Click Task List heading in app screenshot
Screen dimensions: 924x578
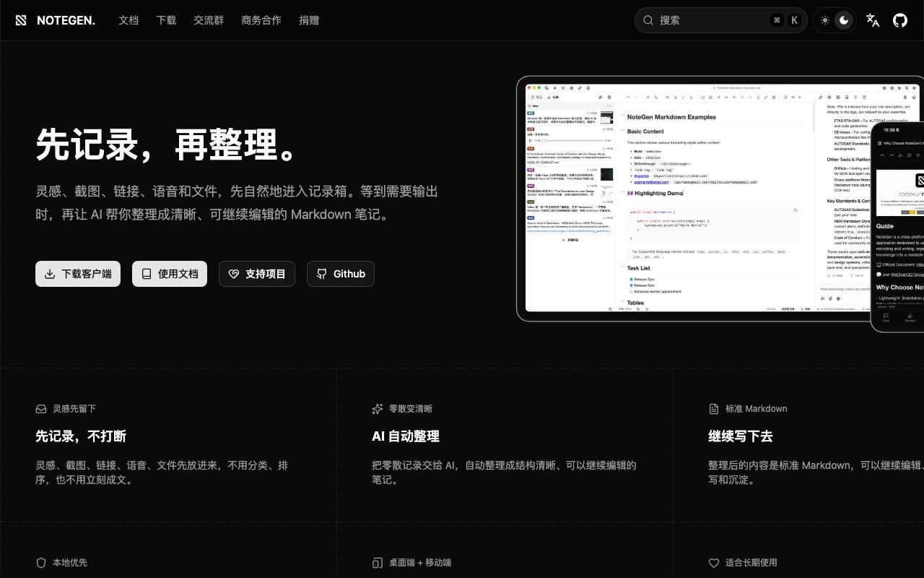639,268
